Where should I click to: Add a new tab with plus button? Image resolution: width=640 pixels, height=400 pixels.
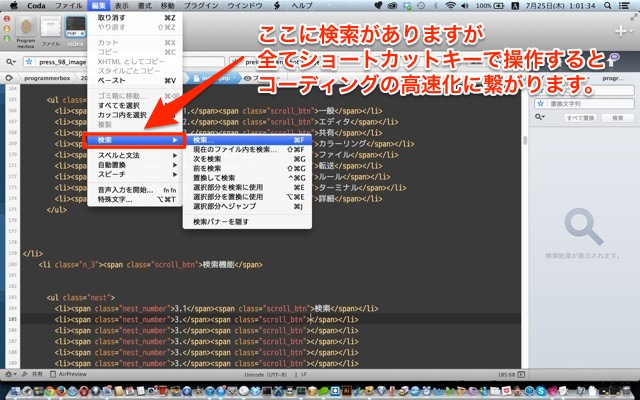[x=621, y=31]
